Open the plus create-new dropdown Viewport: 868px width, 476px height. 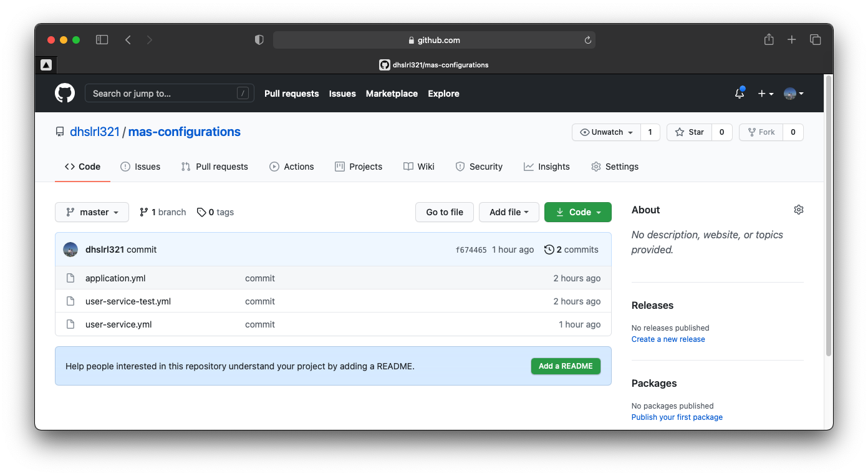[x=766, y=94]
